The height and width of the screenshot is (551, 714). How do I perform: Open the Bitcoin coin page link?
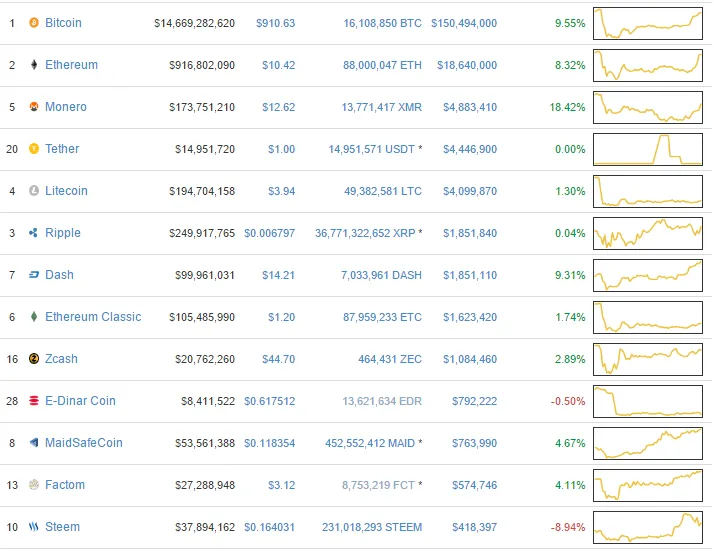tap(63, 23)
